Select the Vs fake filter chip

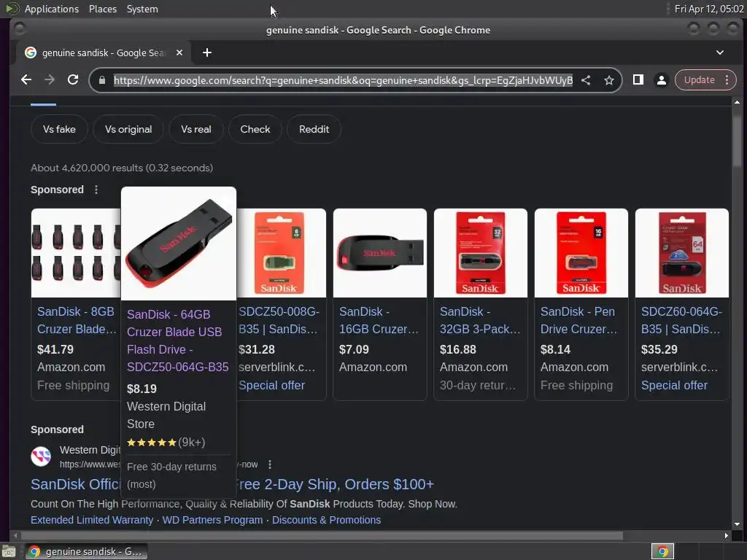(x=59, y=129)
